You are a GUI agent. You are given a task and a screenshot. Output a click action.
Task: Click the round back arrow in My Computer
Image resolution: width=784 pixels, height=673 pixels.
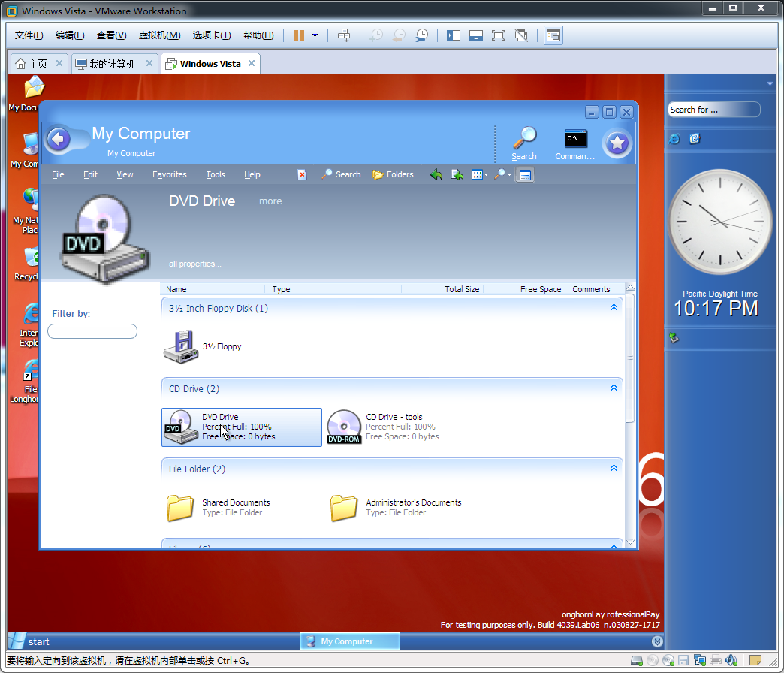tap(59, 139)
